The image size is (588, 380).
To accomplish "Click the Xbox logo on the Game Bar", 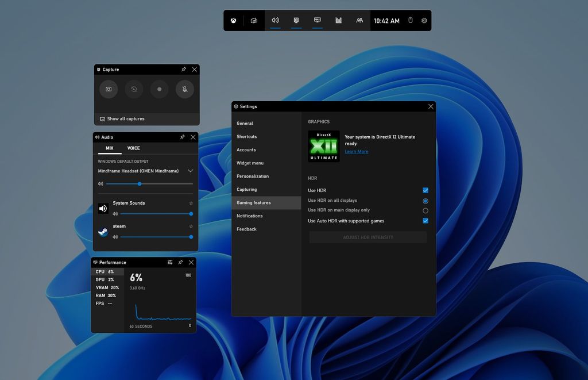I will (233, 20).
